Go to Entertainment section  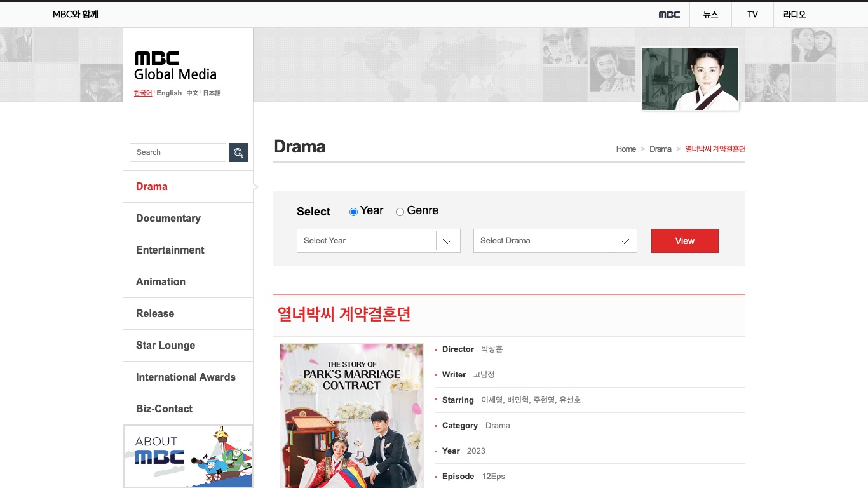188,250
